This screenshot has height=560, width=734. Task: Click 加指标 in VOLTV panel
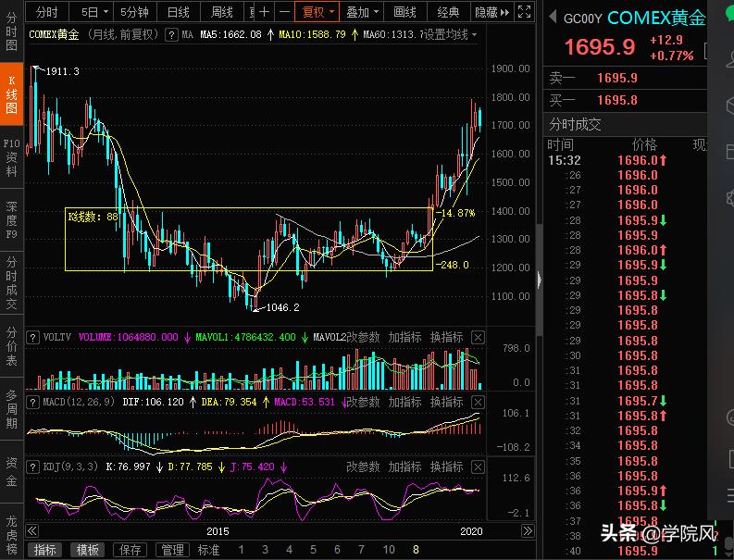click(x=404, y=337)
